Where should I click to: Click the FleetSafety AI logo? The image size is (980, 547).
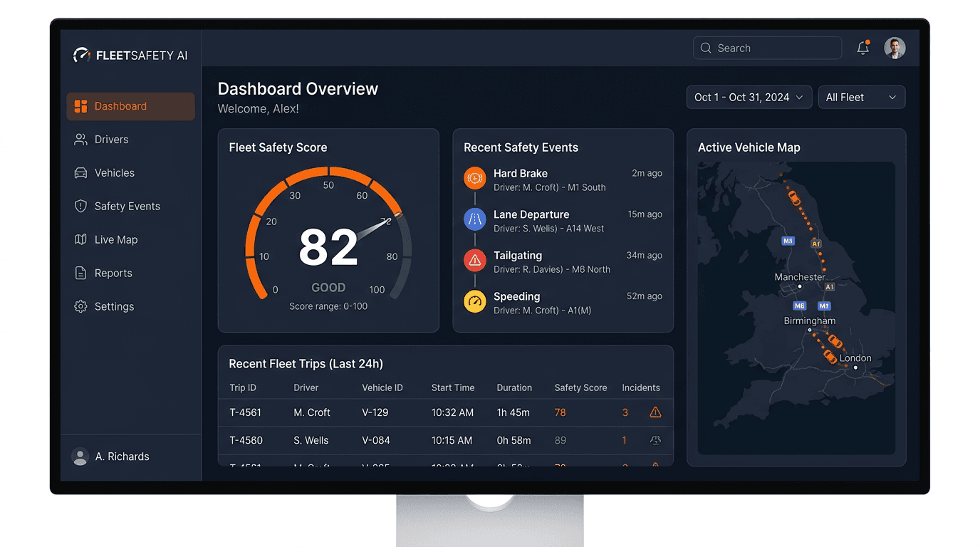131,55
